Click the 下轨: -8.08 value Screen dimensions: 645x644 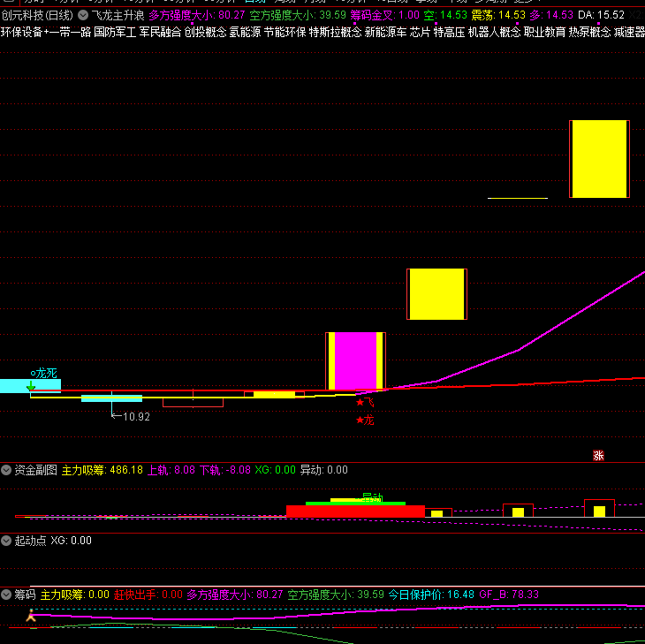coord(225,470)
